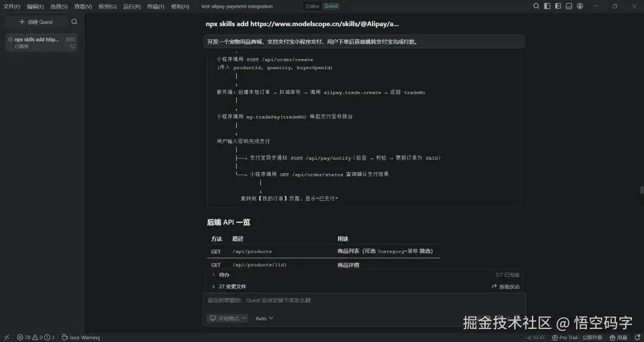Switch to Editor mode
The height and width of the screenshot is (342, 644).
coord(312,6)
